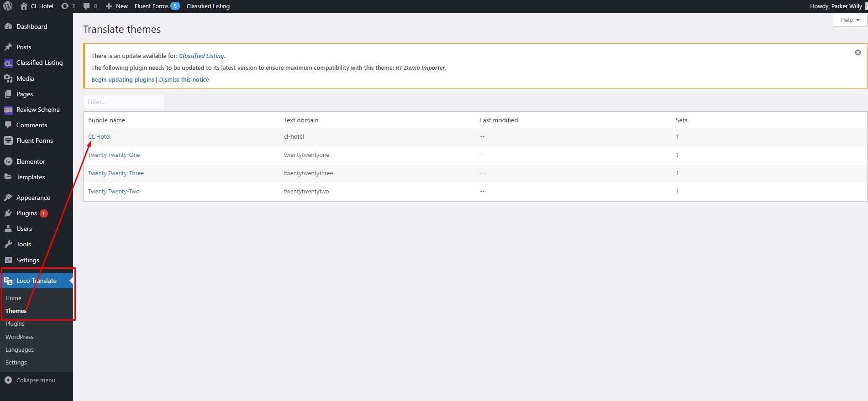Open Loco Translate Settings submenu

[16, 362]
